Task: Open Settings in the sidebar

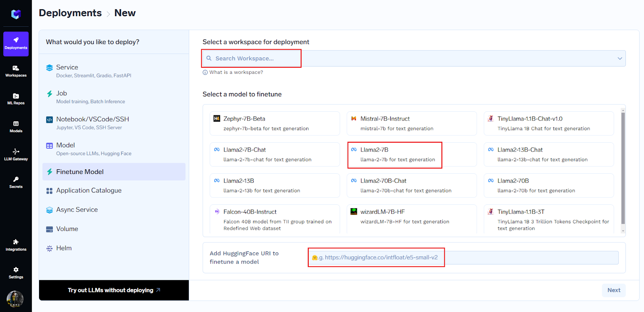Action: point(16,273)
